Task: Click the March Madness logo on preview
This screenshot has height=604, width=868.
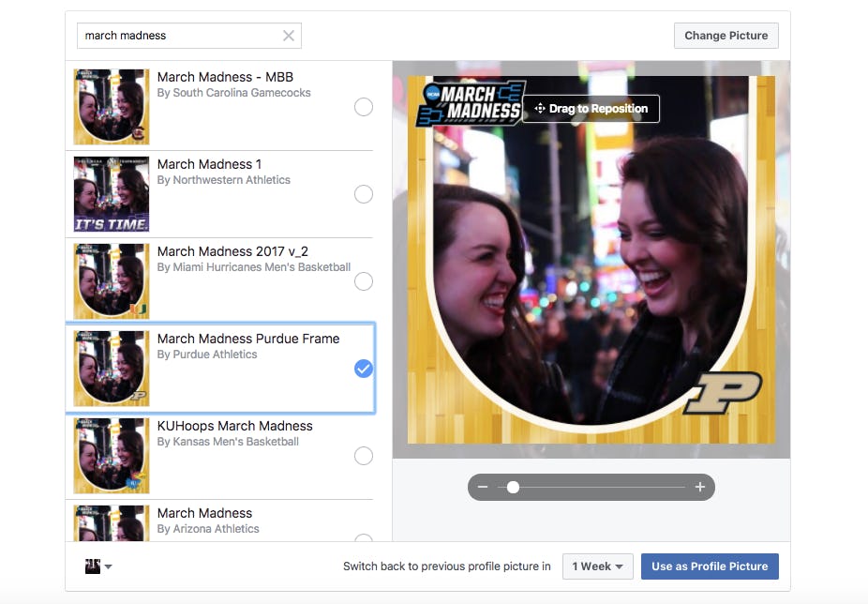Action: [471, 103]
